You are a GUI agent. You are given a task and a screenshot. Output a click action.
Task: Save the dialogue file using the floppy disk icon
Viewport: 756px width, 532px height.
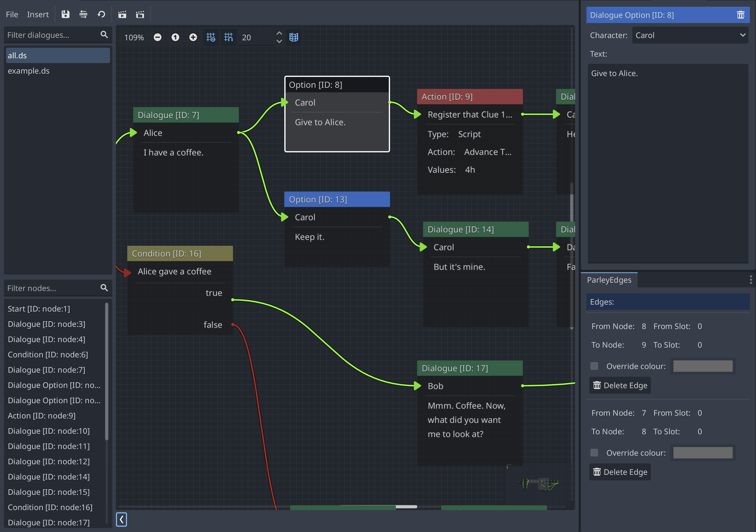(x=66, y=14)
